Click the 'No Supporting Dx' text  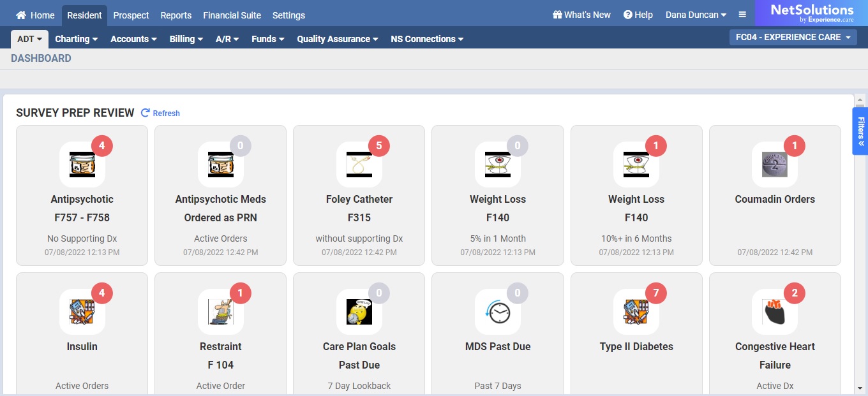pyautogui.click(x=82, y=238)
